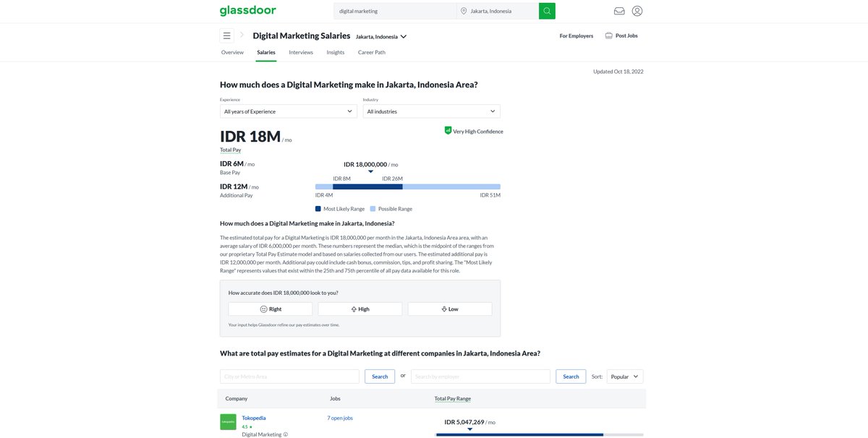Screen dimensions: 868x438
Task: Click the Total Pay Range column header
Action: click(453, 398)
